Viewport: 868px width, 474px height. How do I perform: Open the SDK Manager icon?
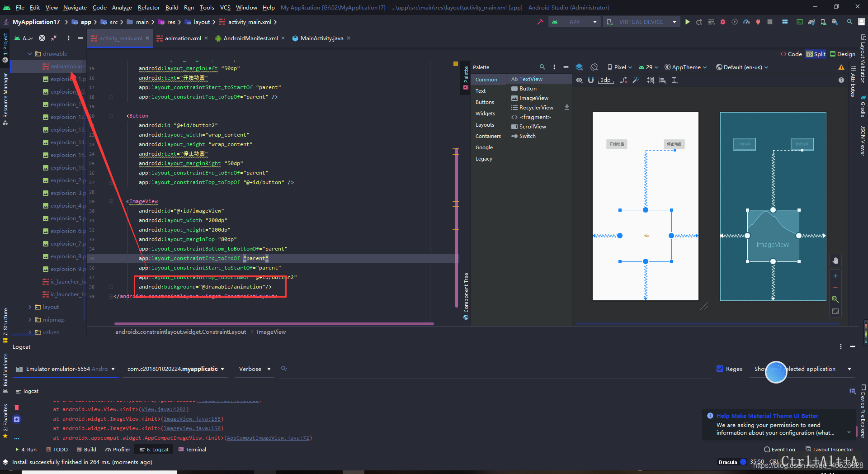point(835,22)
